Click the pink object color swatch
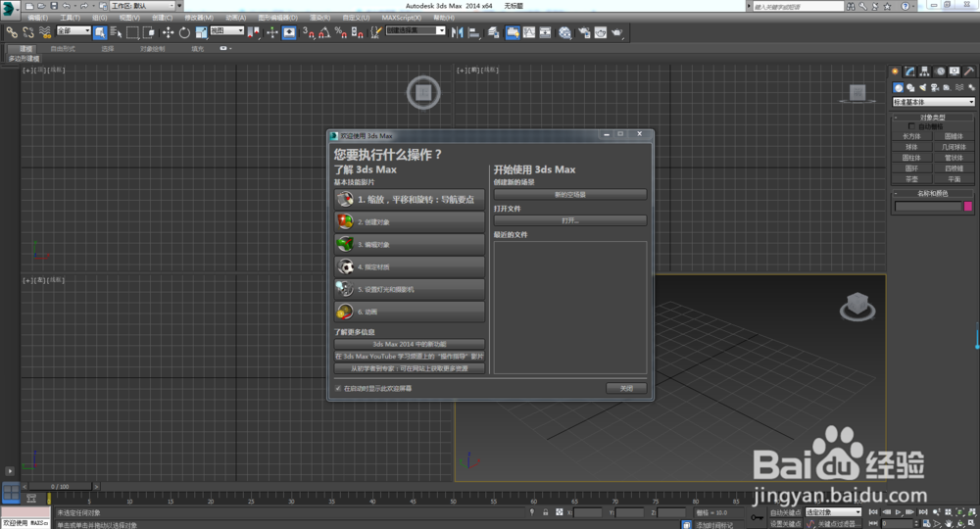This screenshot has width=980, height=529. click(x=968, y=206)
